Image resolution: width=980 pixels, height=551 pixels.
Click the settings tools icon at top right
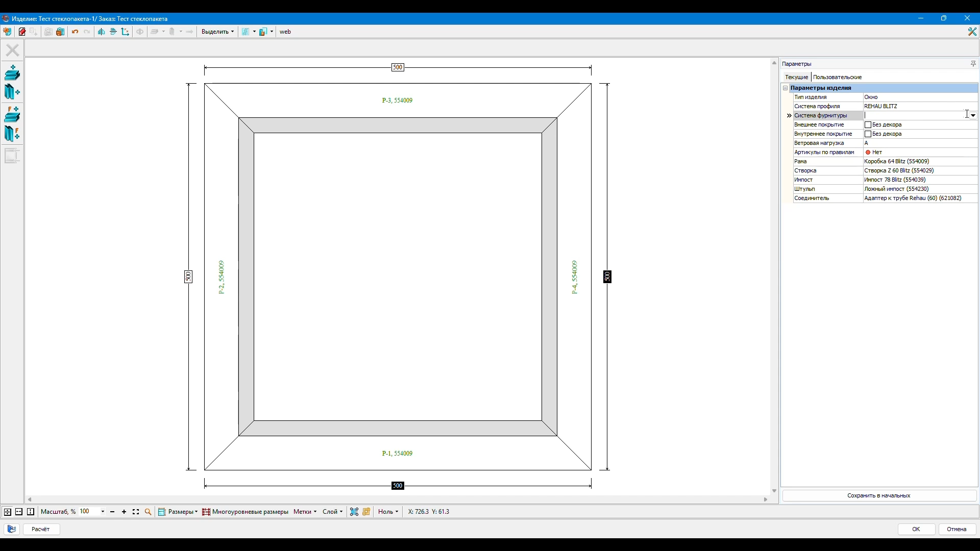click(972, 32)
